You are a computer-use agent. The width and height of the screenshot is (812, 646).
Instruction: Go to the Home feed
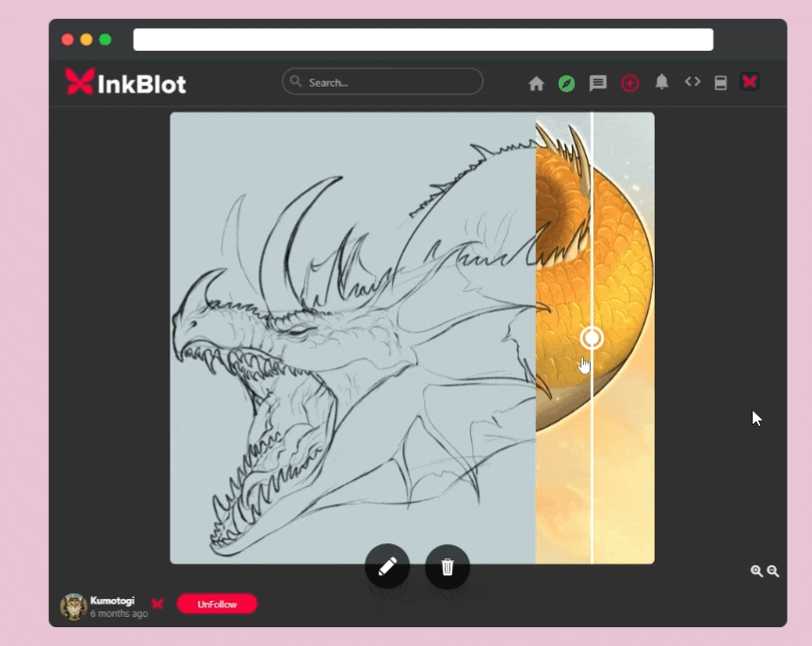[x=536, y=83]
